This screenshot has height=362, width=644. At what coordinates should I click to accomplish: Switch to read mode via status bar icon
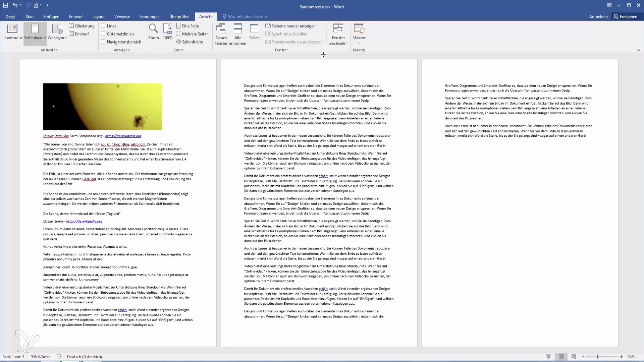548,357
